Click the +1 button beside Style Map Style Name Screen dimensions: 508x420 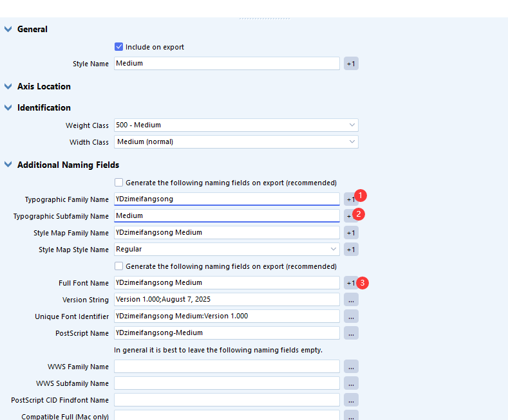tap(351, 250)
